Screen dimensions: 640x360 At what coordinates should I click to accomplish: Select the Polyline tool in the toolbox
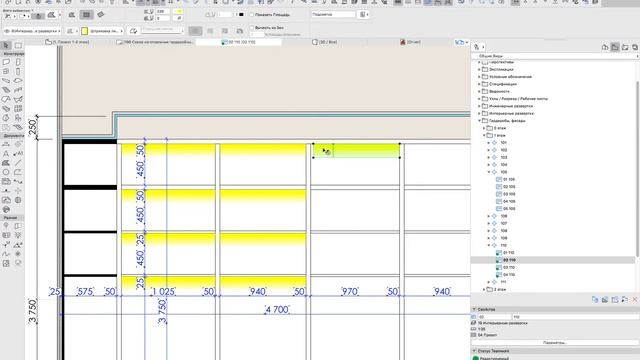18,172
